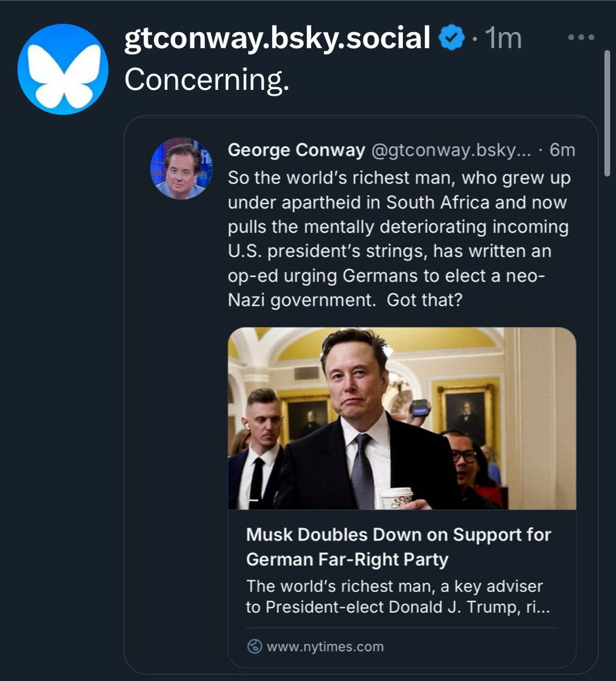
Task: Click the blue verified checkmark badge
Action: 451,38
